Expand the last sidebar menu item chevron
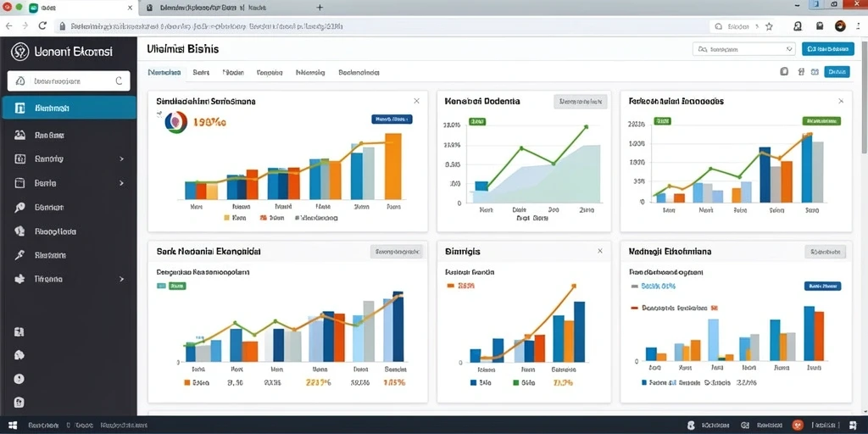This screenshot has height=434, width=868. pyautogui.click(x=121, y=280)
